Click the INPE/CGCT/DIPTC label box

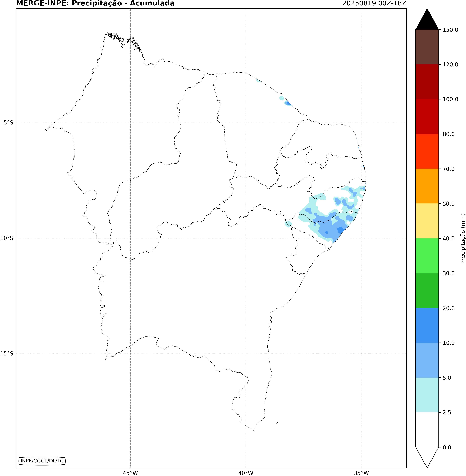pos(42,461)
